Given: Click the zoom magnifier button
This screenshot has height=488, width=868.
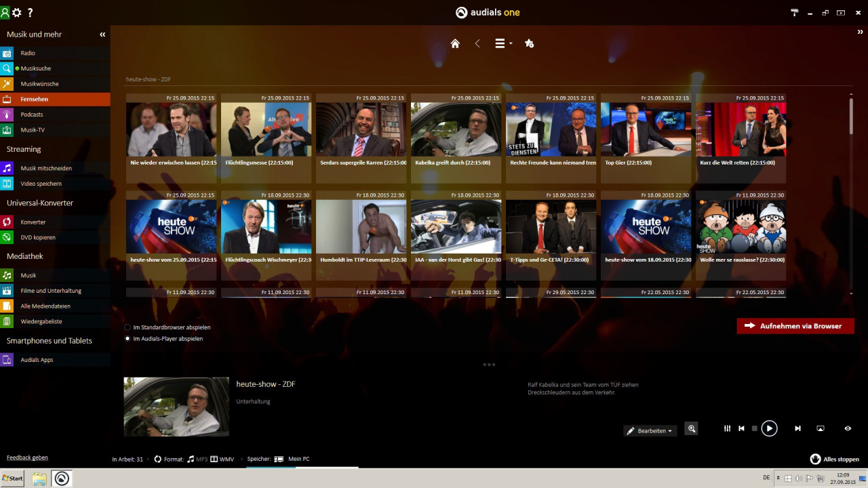Looking at the screenshot, I should point(691,428).
